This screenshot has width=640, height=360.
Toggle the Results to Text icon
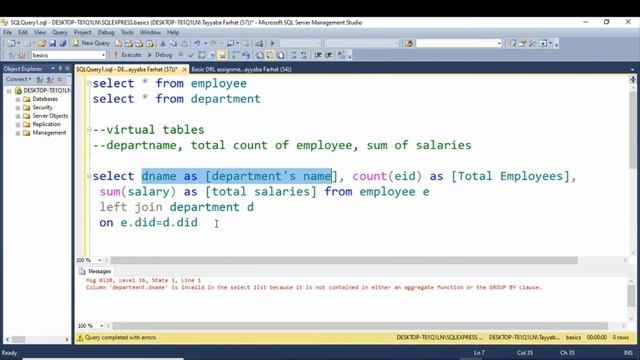(260, 55)
